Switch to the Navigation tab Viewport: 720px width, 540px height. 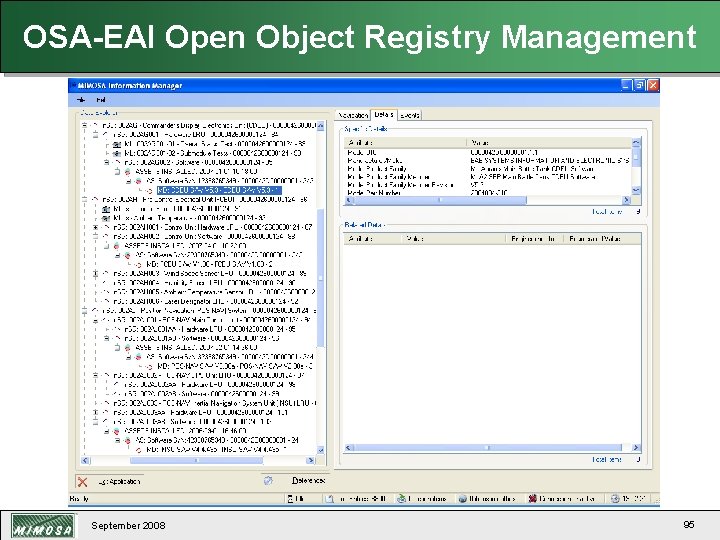353,115
